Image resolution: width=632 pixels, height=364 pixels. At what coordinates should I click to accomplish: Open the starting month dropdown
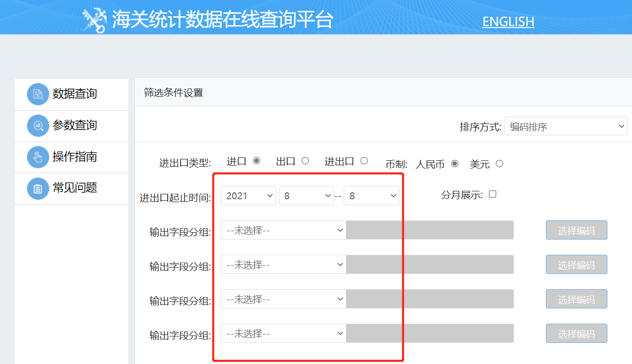click(306, 195)
